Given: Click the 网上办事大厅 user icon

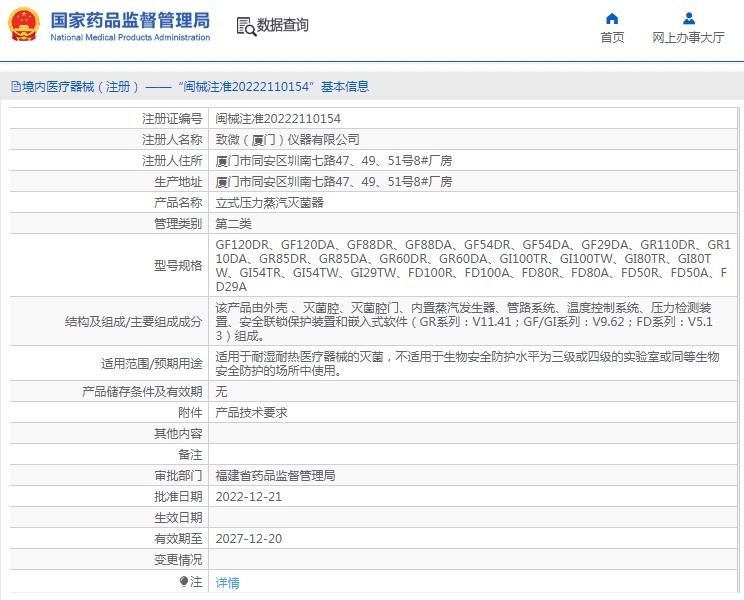Looking at the screenshot, I should pos(688,18).
